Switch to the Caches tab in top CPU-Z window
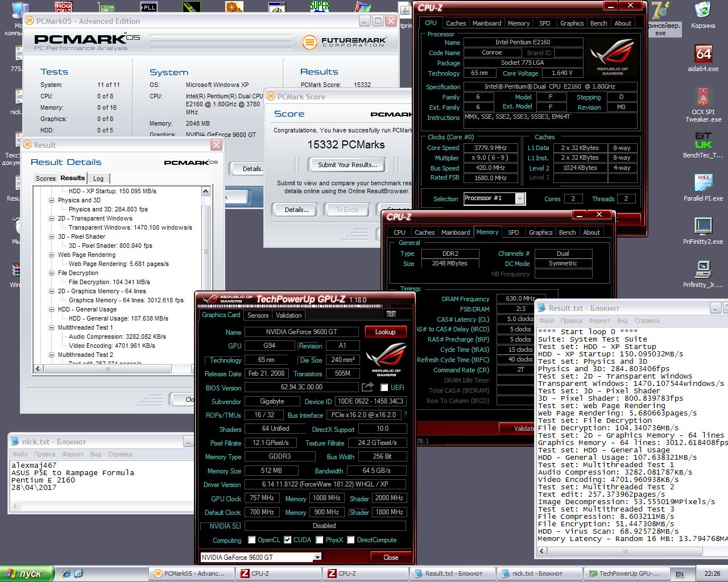The height and width of the screenshot is (582, 728). point(456,23)
